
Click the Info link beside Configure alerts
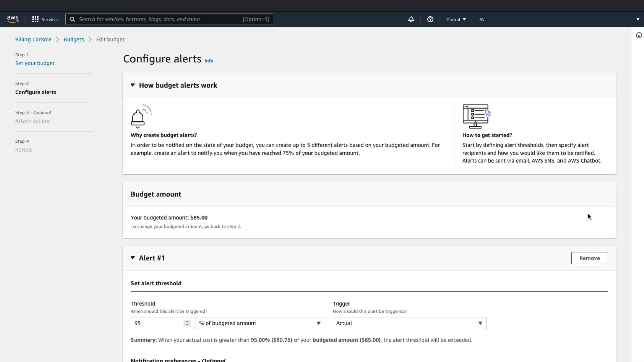click(209, 61)
